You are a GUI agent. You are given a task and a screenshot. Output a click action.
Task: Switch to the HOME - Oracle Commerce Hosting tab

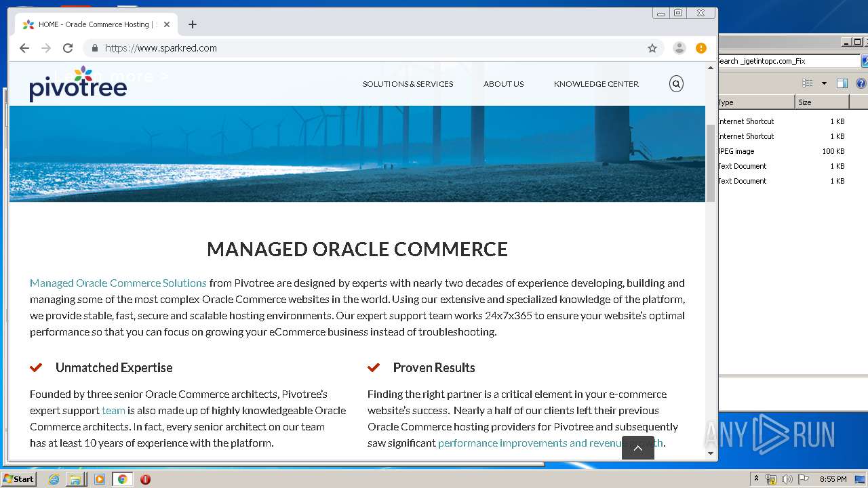(95, 24)
